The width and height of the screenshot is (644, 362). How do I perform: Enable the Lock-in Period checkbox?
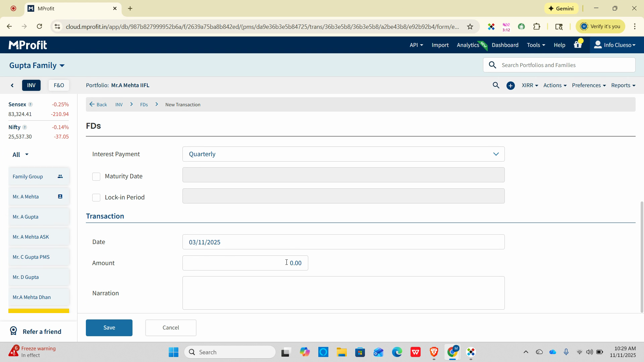tap(96, 197)
